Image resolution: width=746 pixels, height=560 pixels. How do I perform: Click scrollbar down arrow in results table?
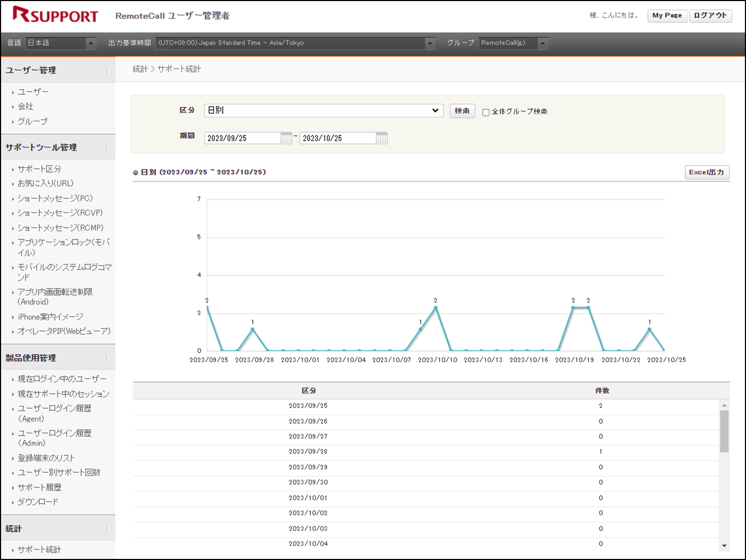(724, 546)
